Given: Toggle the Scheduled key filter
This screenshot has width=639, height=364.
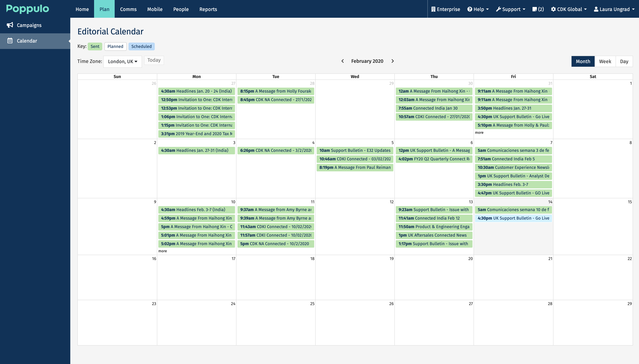Looking at the screenshot, I should pyautogui.click(x=141, y=46).
